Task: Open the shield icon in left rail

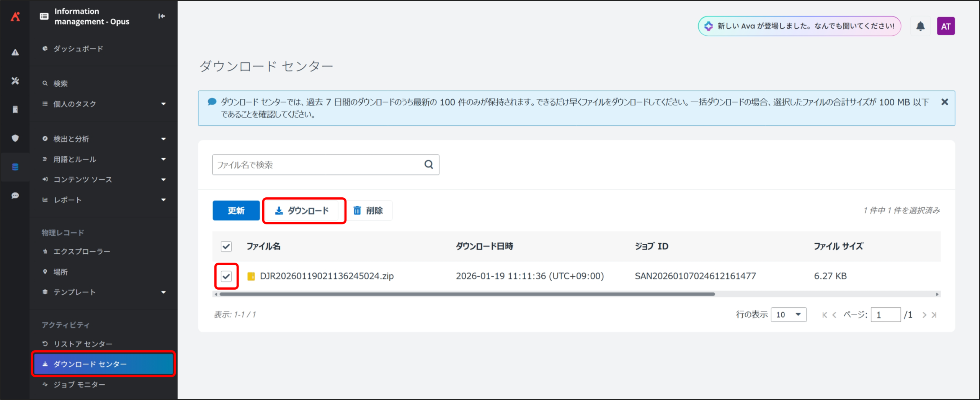Action: (15, 138)
